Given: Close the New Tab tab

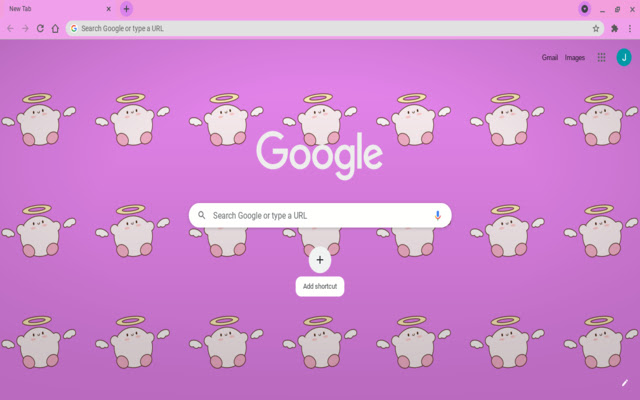Looking at the screenshot, I should pyautogui.click(x=109, y=9).
